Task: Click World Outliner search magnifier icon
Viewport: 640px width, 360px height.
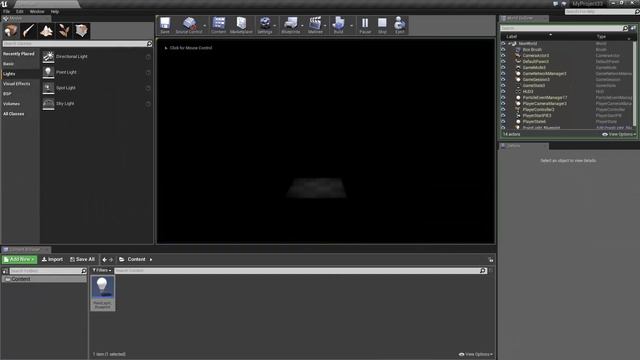Action: click(625, 28)
